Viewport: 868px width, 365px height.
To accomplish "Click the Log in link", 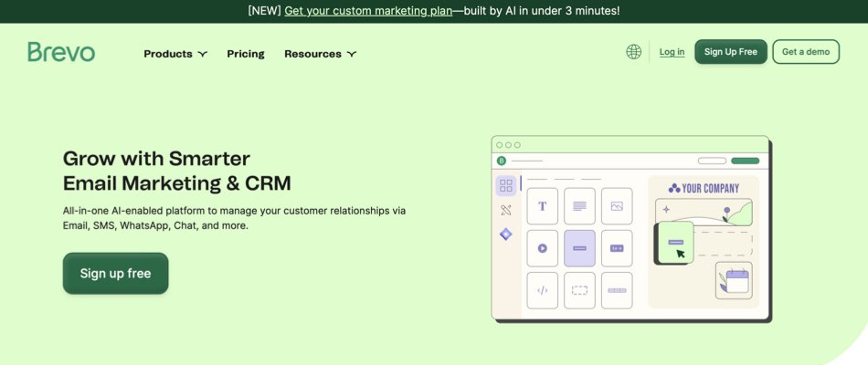I will [672, 52].
